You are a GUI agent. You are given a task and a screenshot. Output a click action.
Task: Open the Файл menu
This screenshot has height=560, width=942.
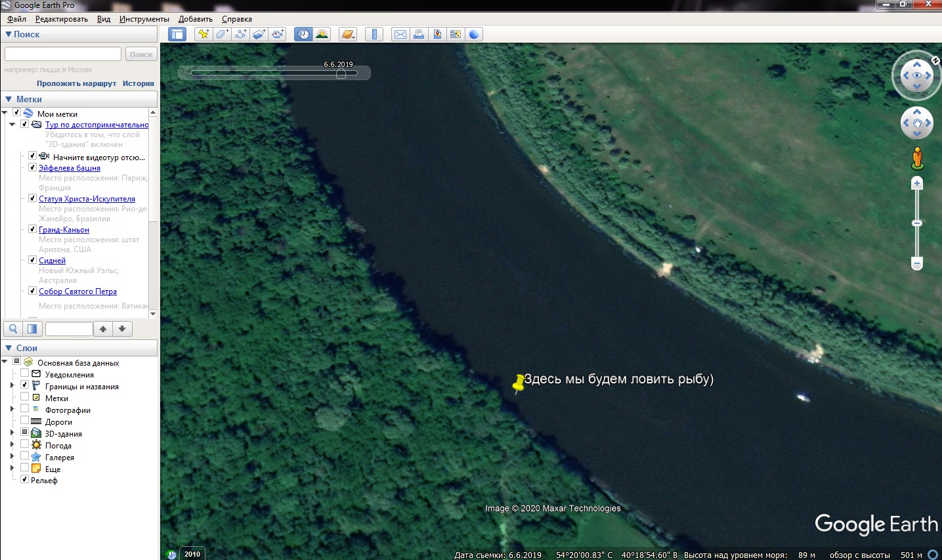click(x=16, y=19)
